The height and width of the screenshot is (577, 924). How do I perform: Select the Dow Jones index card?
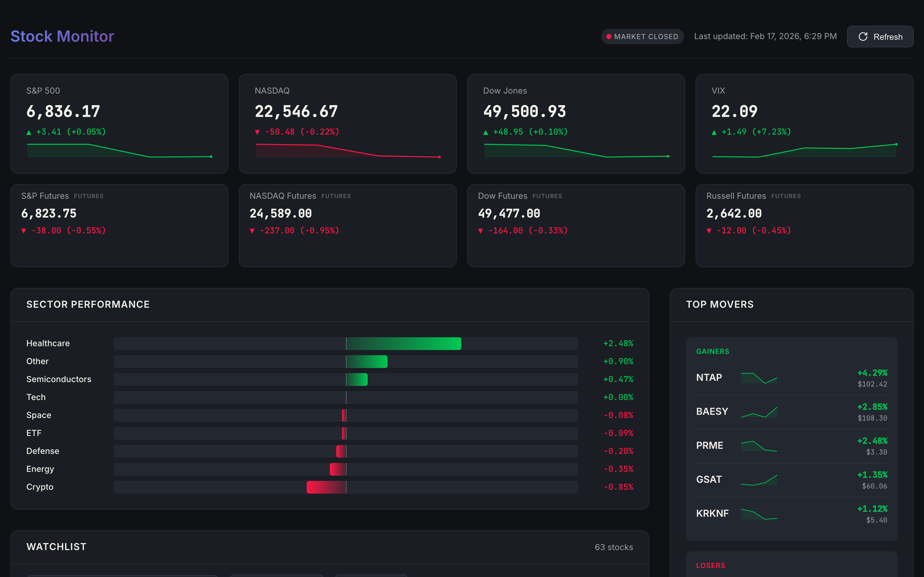576,124
